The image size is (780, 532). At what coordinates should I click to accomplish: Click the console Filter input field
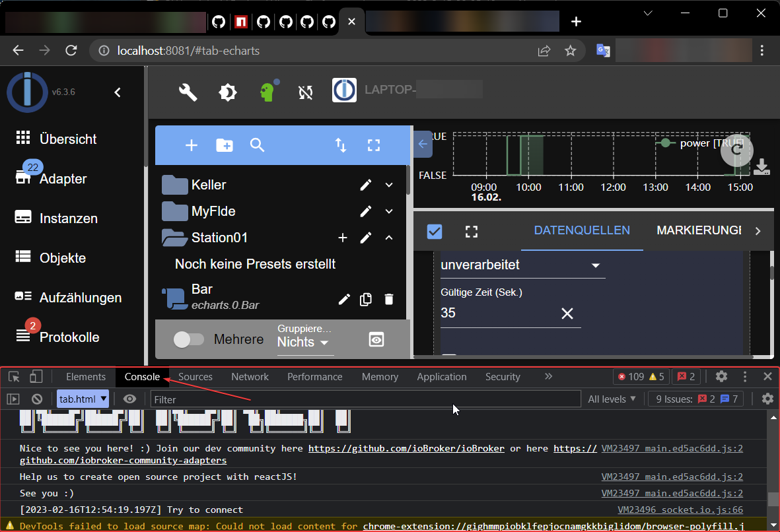coord(366,399)
